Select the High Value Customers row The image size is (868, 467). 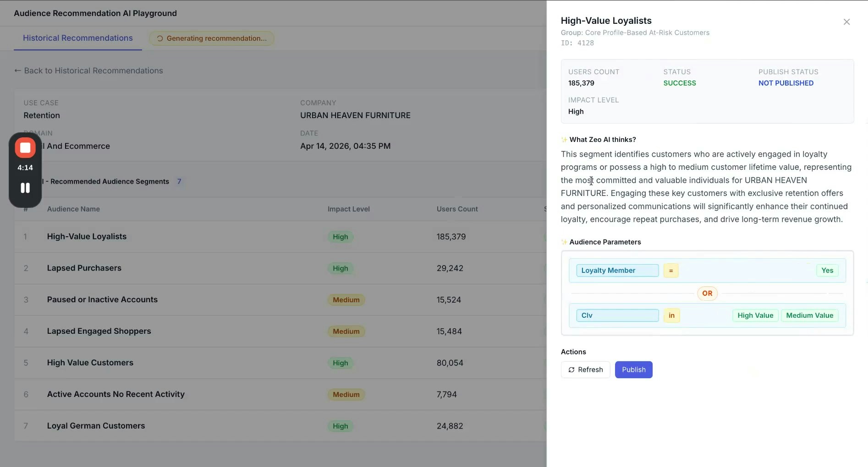click(90, 363)
